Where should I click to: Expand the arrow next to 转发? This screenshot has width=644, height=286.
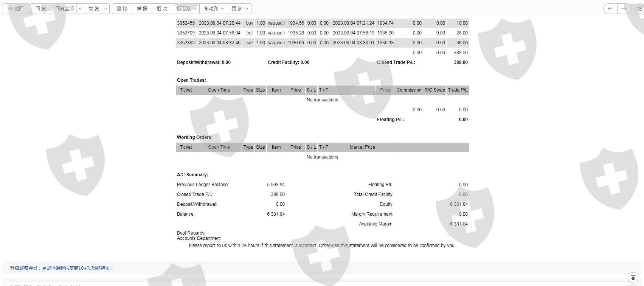(106, 9)
